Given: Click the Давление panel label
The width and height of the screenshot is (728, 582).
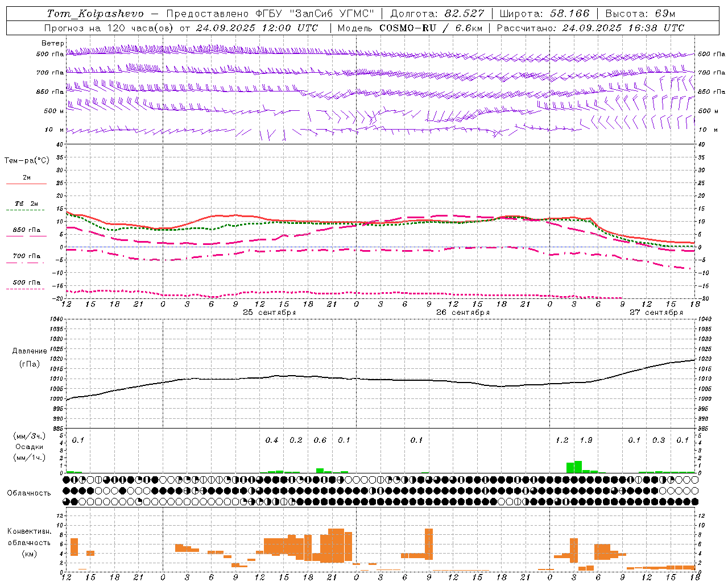Looking at the screenshot, I should point(30,351).
